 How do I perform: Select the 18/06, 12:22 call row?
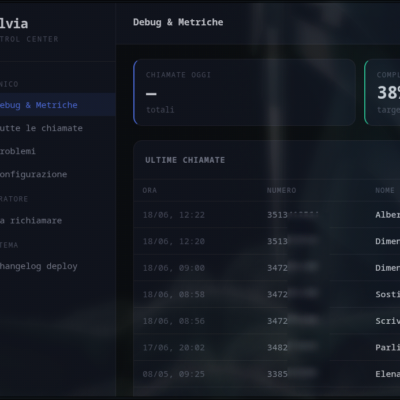[x=267, y=215]
